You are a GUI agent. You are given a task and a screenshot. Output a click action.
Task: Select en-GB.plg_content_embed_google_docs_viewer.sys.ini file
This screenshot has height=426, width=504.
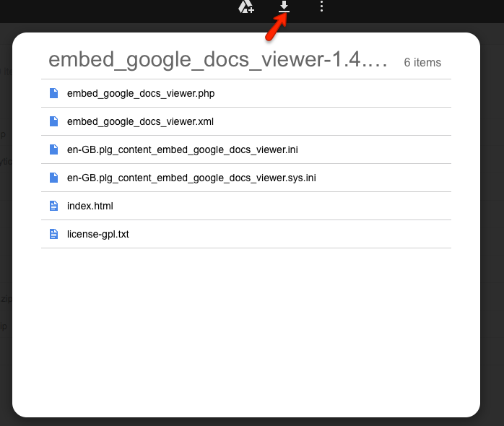[x=246, y=178]
